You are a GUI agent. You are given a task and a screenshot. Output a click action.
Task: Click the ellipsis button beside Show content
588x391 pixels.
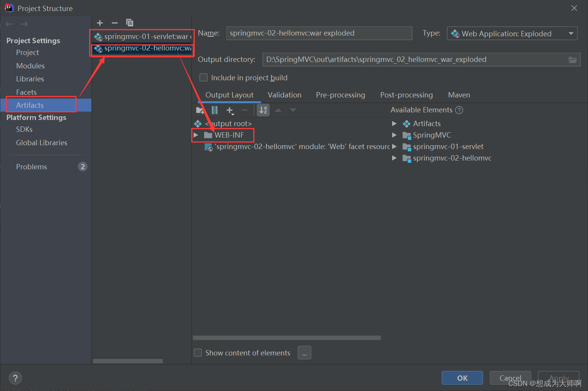pos(305,353)
